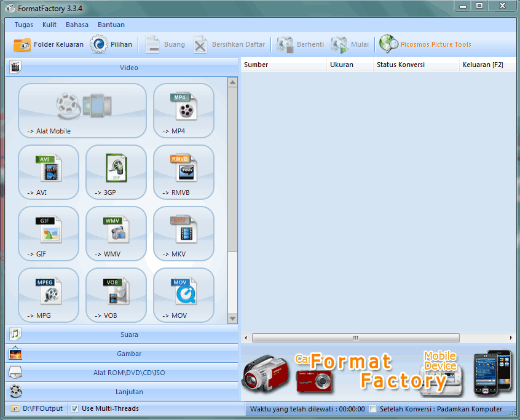The height and width of the screenshot is (420, 520).
Task: Click the Mulai start toolbar item
Action: tap(349, 44)
